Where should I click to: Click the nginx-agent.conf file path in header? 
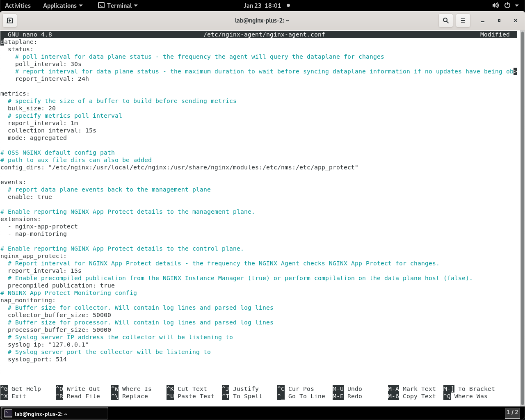264,34
